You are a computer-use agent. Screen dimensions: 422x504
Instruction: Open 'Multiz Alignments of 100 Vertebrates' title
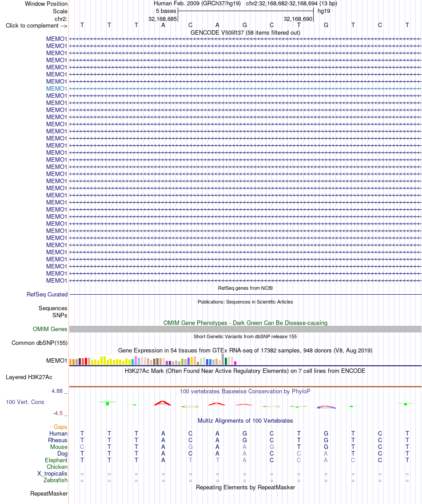(245, 421)
